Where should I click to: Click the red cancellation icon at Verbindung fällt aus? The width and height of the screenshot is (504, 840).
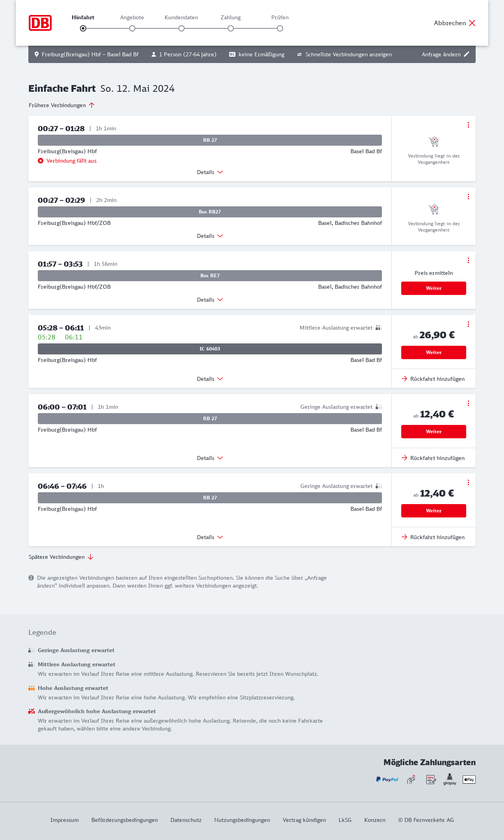41,161
